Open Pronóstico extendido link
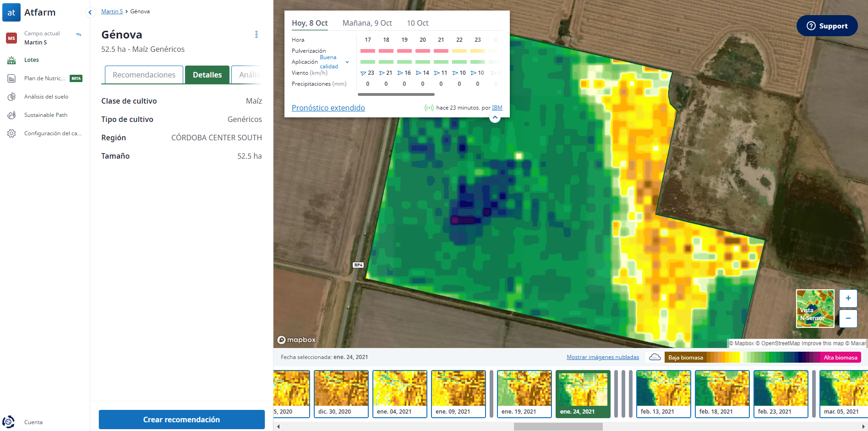The image size is (868, 431). pos(328,108)
